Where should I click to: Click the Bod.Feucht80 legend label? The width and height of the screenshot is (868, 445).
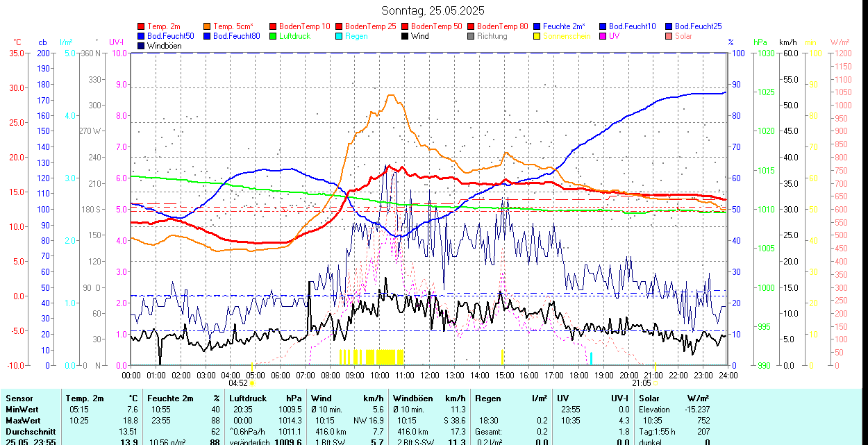[236, 36]
